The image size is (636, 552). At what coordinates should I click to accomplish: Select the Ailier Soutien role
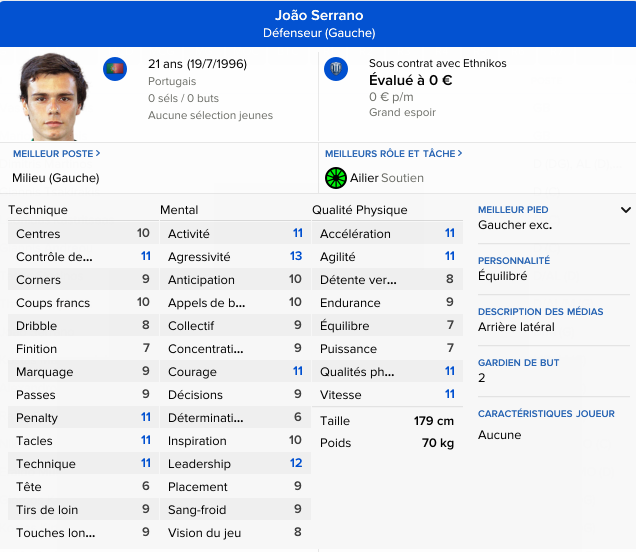pyautogui.click(x=386, y=178)
